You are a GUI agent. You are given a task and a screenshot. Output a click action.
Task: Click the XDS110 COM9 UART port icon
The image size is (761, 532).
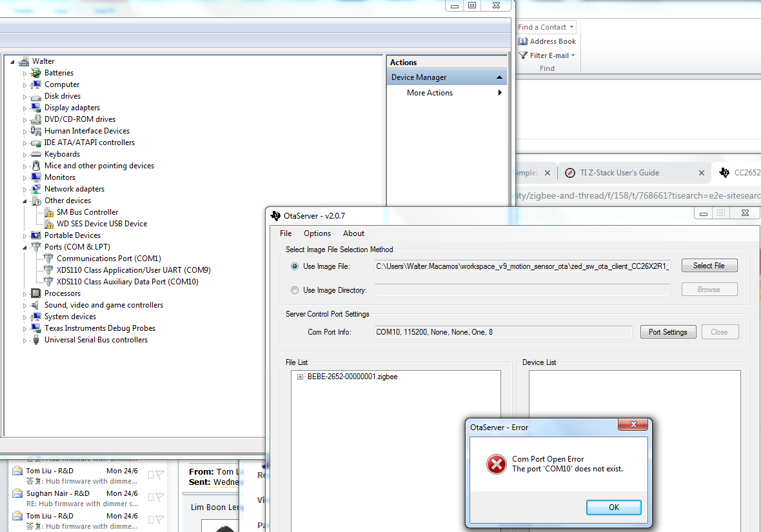[x=48, y=270]
